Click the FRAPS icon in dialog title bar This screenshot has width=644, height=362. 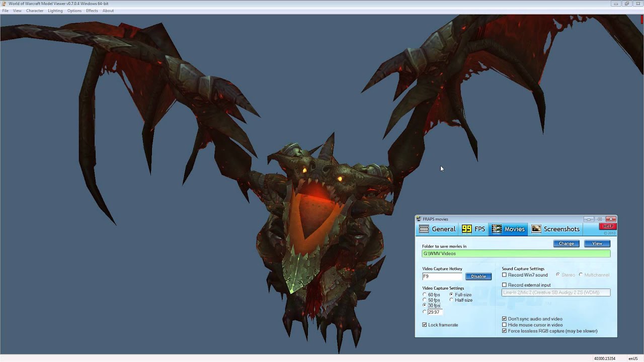(419, 219)
